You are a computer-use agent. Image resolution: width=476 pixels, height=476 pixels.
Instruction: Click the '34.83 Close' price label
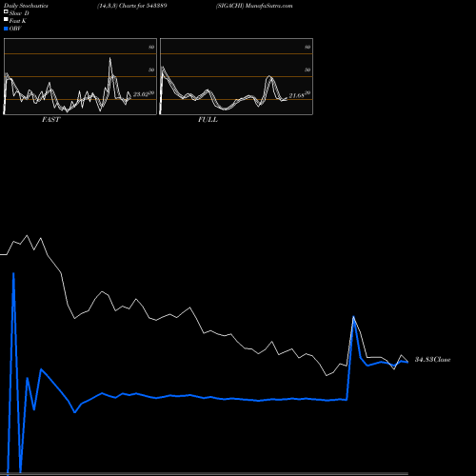pyautogui.click(x=433, y=360)
